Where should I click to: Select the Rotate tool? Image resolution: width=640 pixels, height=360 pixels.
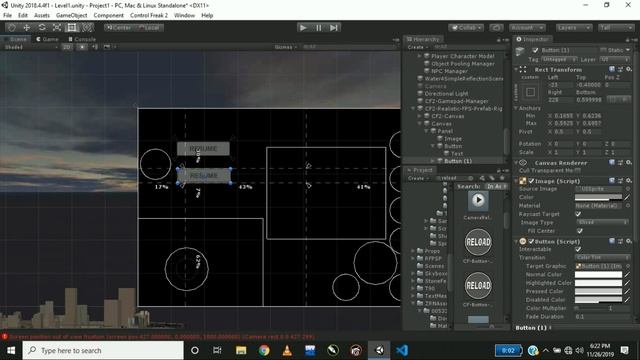coord(42,27)
